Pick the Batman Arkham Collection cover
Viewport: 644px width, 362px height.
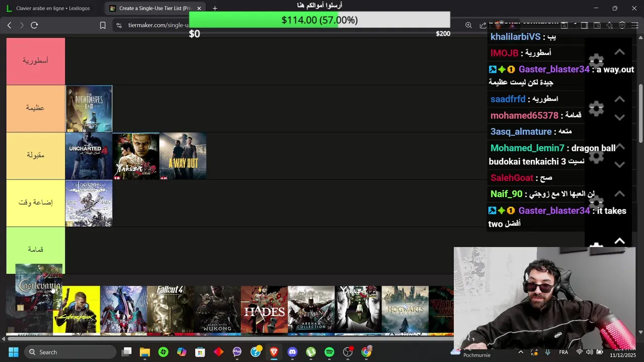pyautogui.click(x=311, y=310)
